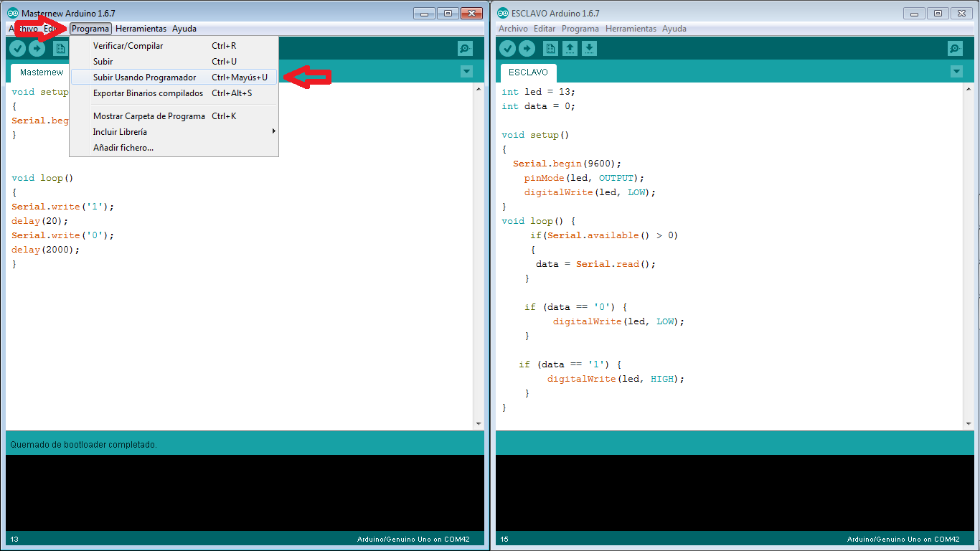
Task: Click Verify button in Masternew window
Action: click(17, 49)
